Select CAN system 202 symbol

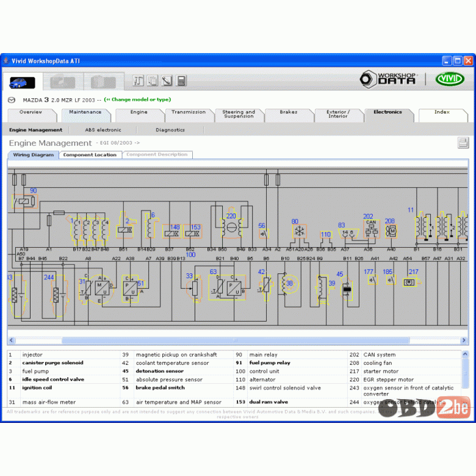tap(371, 229)
